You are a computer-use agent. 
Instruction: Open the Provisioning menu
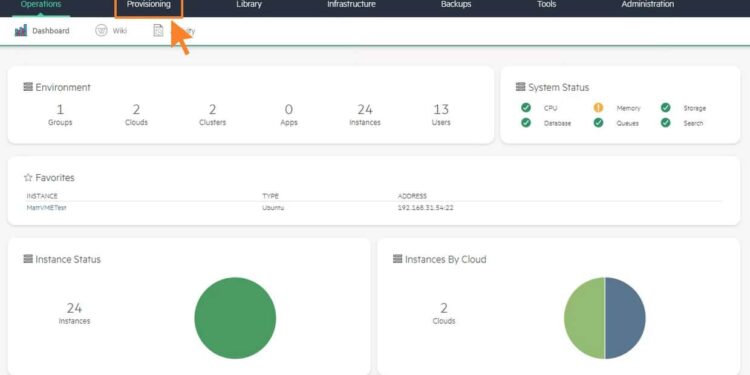(x=148, y=4)
